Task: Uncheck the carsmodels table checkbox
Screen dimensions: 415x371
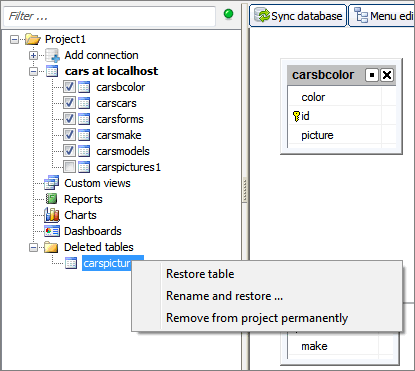Action: pos(69,151)
